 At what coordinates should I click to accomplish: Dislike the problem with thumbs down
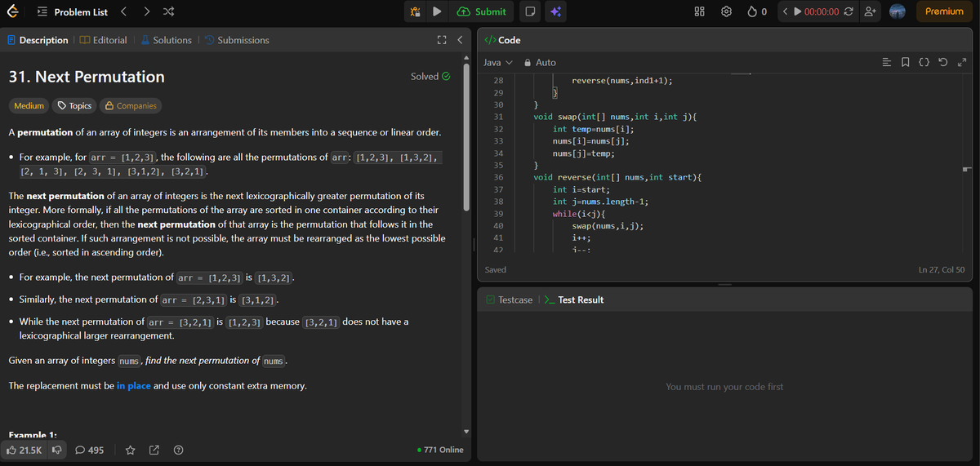(x=57, y=450)
